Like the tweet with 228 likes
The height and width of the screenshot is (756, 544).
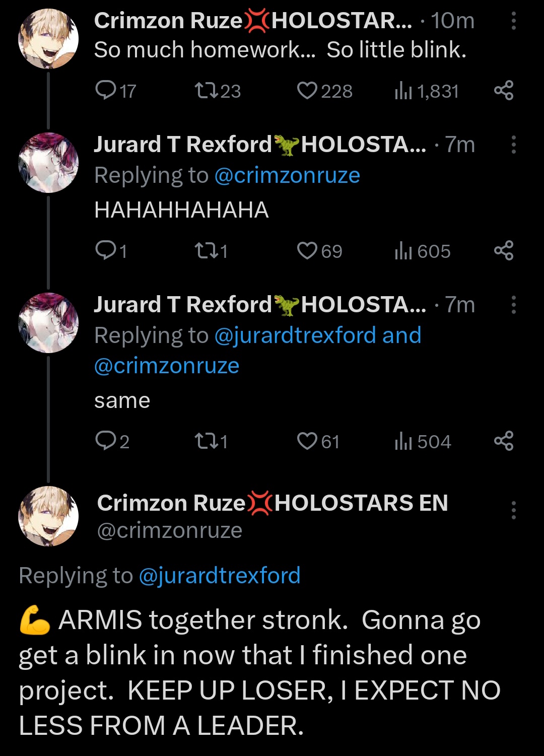click(307, 91)
